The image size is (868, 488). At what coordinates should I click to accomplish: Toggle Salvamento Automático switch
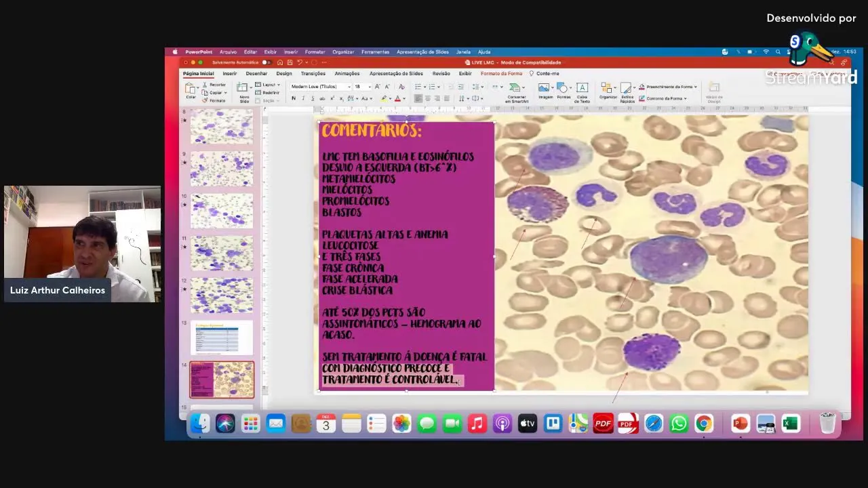267,62
